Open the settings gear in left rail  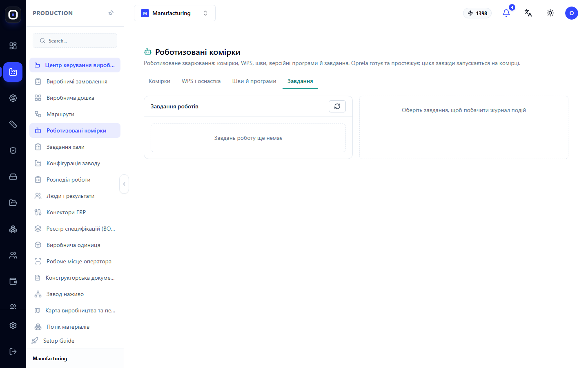pos(13,325)
